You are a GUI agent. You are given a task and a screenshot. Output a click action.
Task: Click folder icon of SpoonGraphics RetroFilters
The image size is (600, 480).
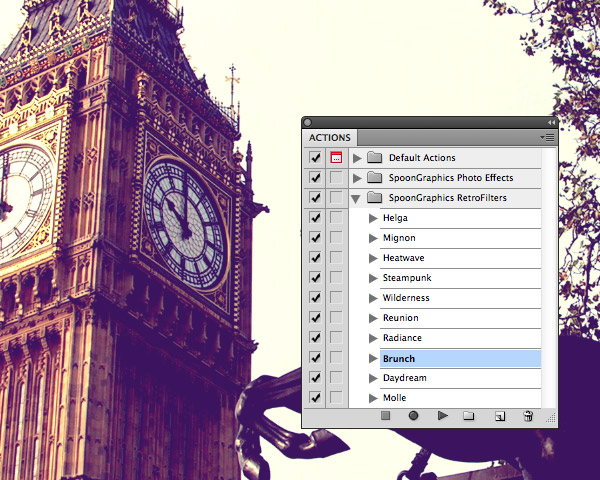(375, 197)
